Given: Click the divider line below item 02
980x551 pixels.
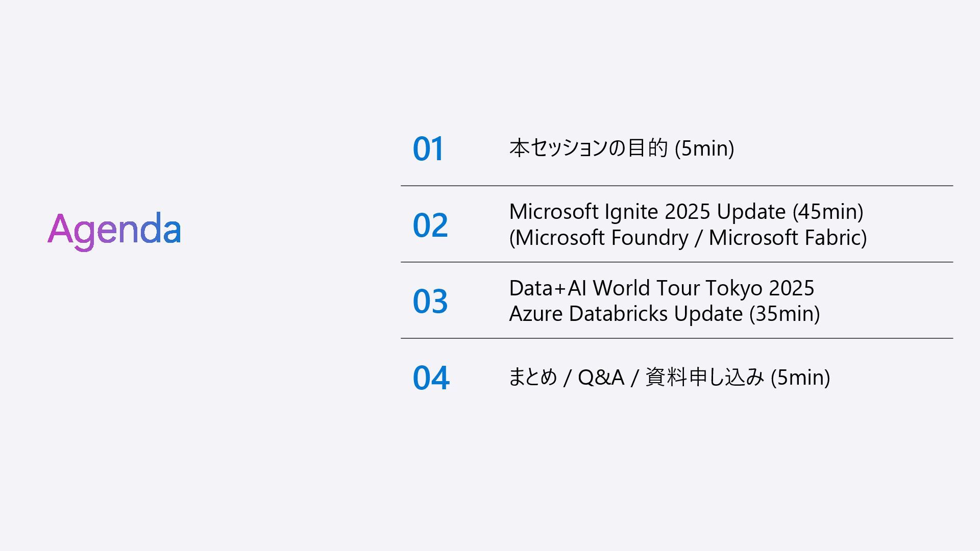Looking at the screenshot, I should point(677,262).
